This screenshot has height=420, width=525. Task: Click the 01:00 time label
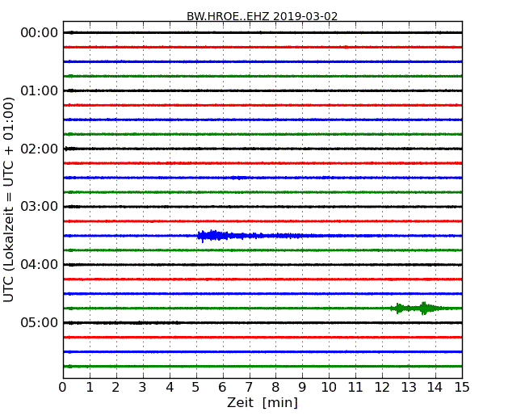click(x=40, y=90)
